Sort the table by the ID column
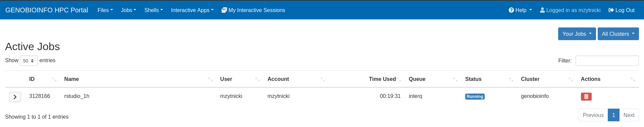Viewport: 644px width, 127px height. tap(43, 79)
